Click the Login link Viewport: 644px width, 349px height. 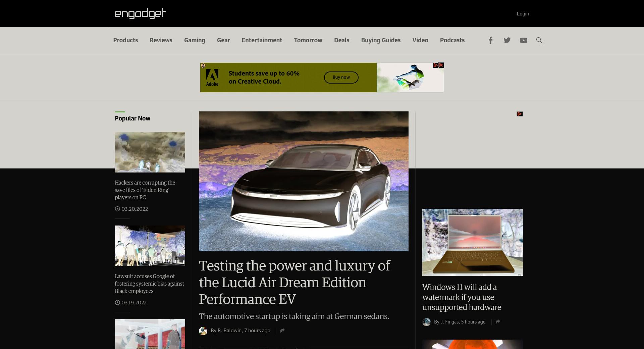point(523,14)
